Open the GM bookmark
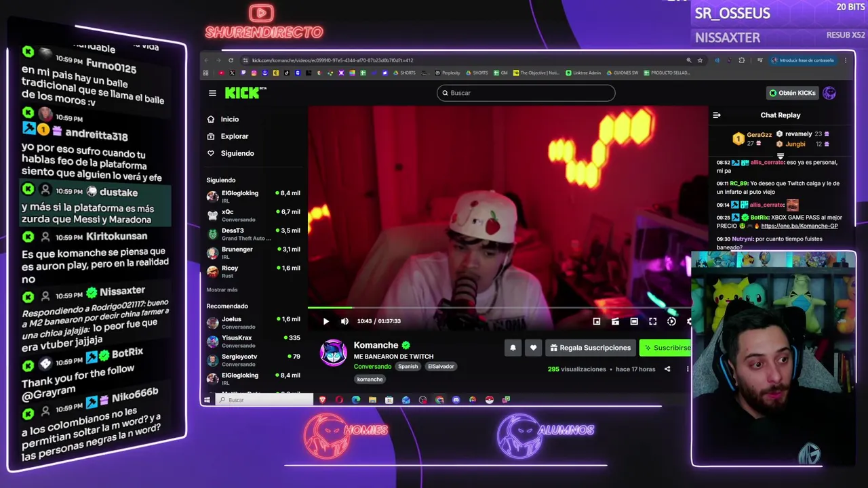This screenshot has width=868, height=488. point(500,73)
